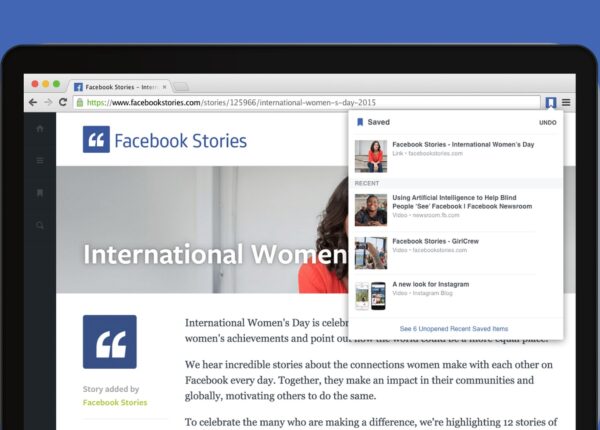Image resolution: width=600 pixels, height=430 pixels.
Task: Click the smiling man thumbnail for the AI article
Action: [371, 210]
